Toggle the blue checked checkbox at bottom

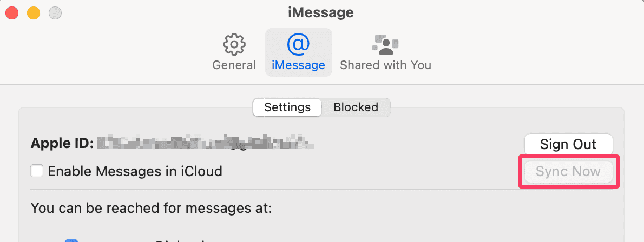71,240
